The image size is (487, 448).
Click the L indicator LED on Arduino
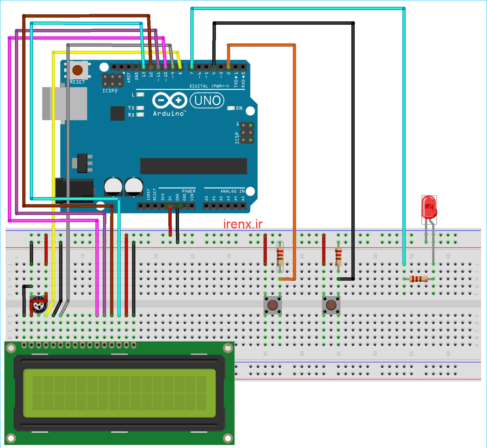140,95
